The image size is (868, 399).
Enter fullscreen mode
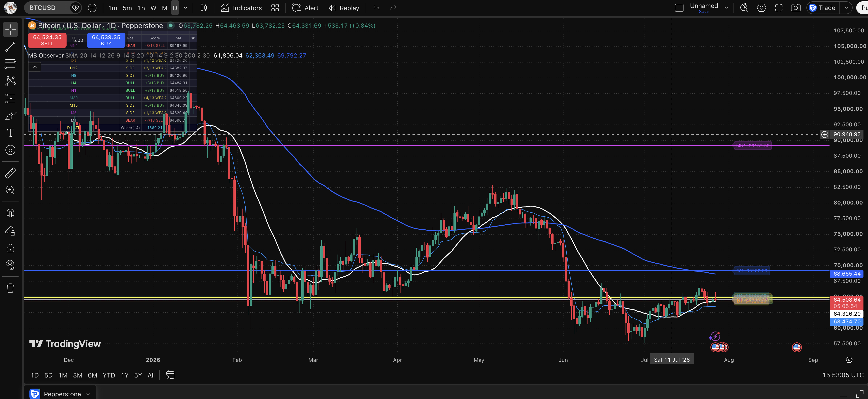point(779,8)
